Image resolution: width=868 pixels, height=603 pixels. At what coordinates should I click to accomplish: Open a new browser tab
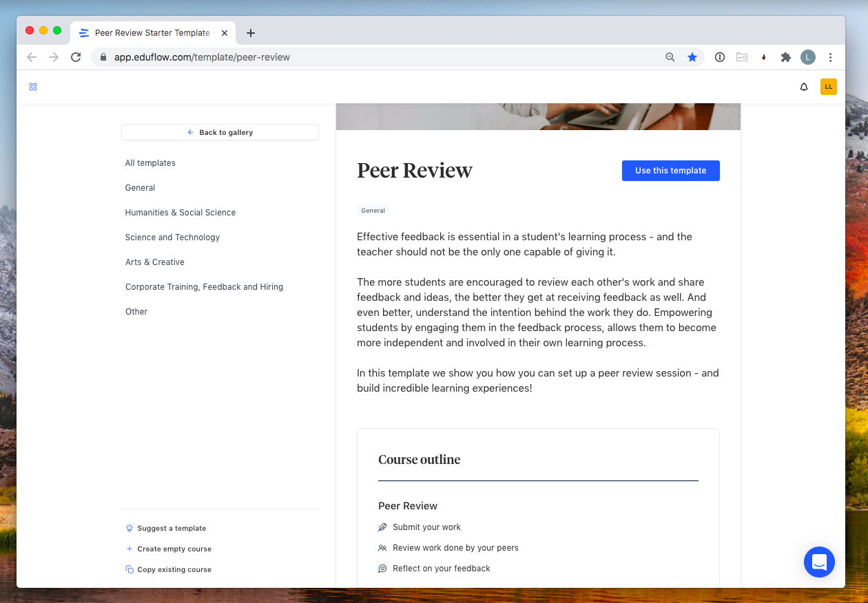251,33
